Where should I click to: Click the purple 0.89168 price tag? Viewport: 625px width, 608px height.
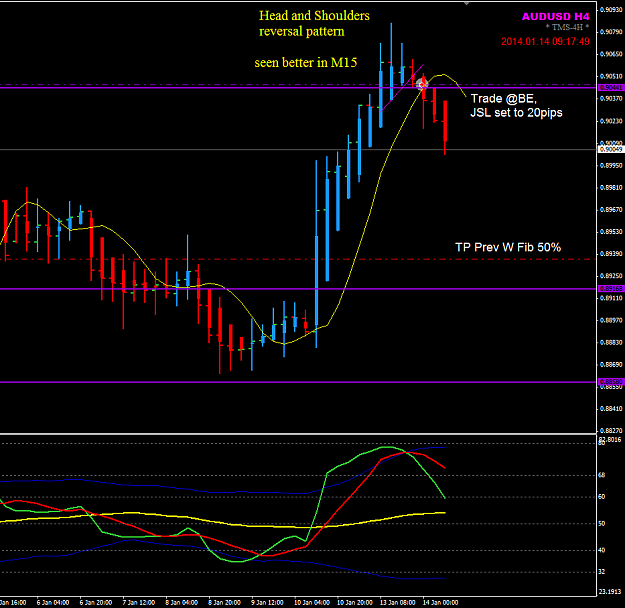[611, 289]
